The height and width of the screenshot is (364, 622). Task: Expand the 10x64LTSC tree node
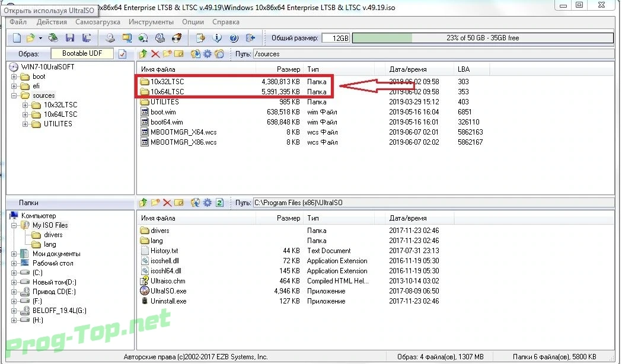25,114
